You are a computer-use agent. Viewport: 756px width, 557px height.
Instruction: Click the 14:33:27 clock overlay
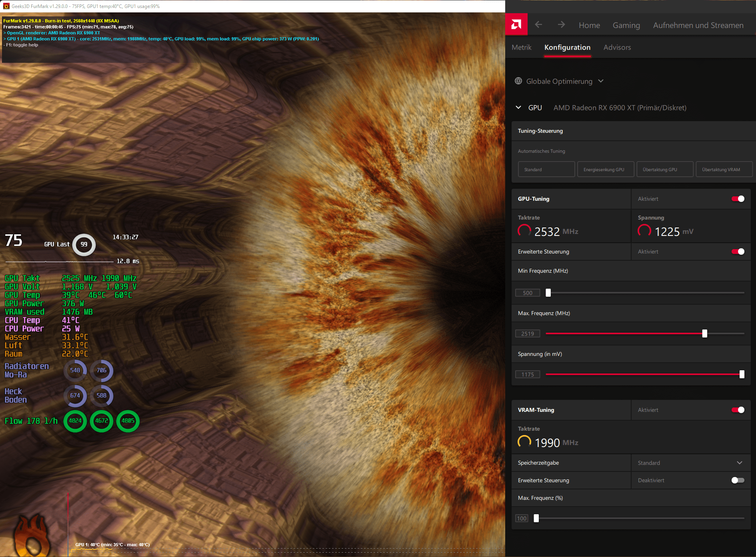pyautogui.click(x=125, y=237)
